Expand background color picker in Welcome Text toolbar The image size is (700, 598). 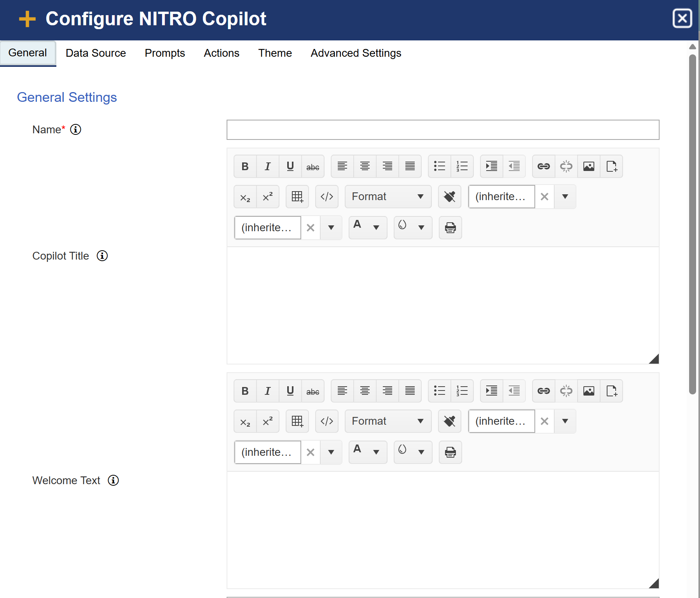[x=421, y=452]
